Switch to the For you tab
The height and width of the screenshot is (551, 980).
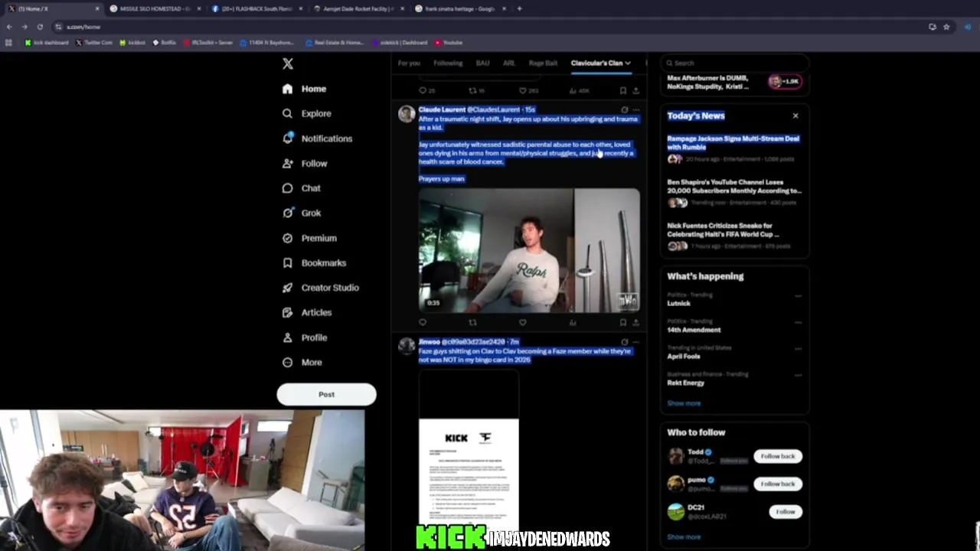[409, 64]
